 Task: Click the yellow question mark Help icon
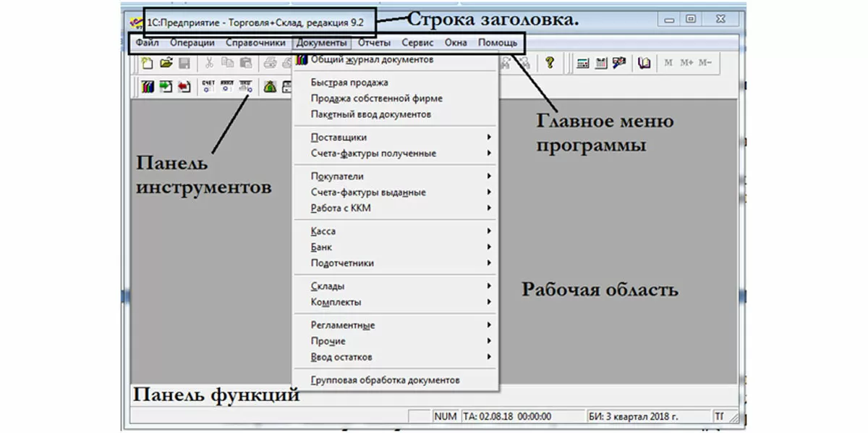point(550,63)
